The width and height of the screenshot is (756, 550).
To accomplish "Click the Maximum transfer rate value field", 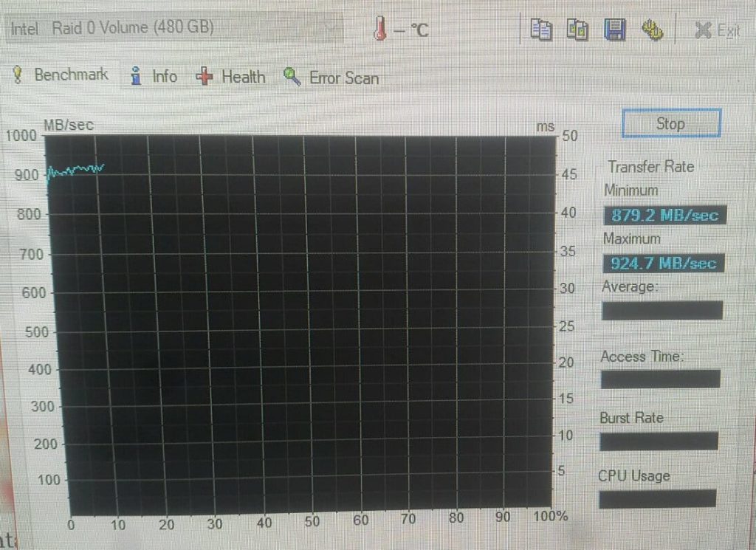I will 663,264.
